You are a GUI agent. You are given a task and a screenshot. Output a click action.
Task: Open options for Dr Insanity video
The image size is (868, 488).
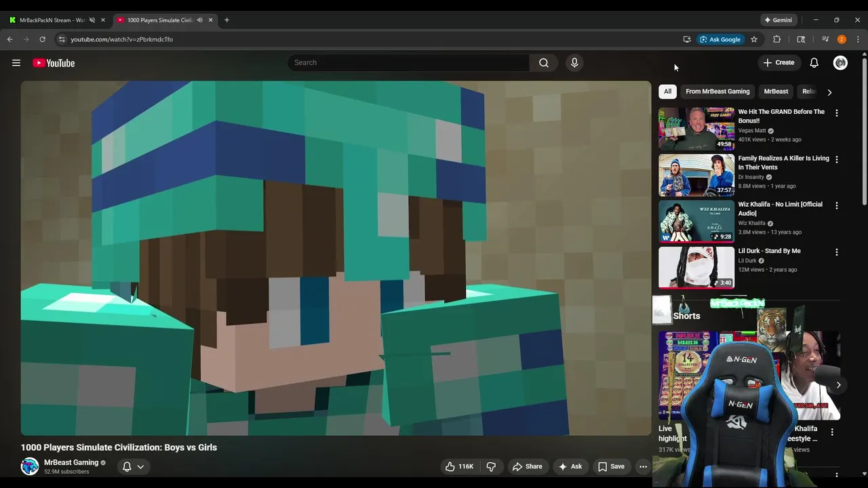(836, 159)
